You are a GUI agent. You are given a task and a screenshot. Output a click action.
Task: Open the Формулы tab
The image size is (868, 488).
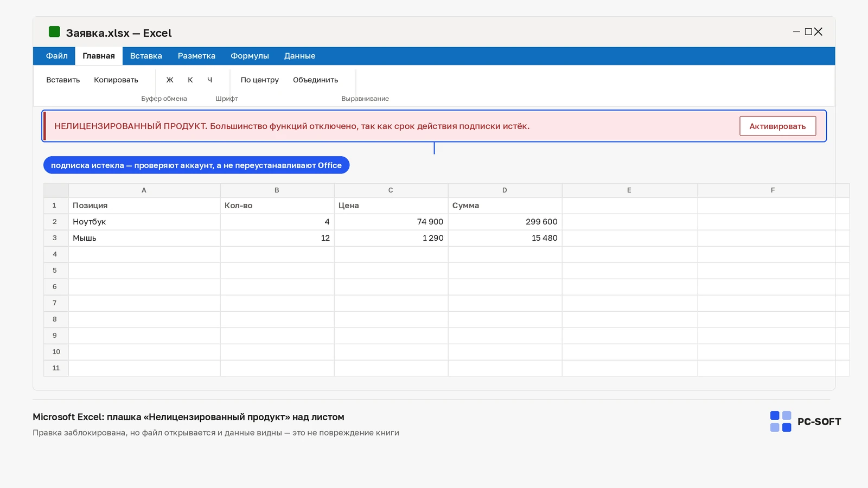pyautogui.click(x=250, y=56)
